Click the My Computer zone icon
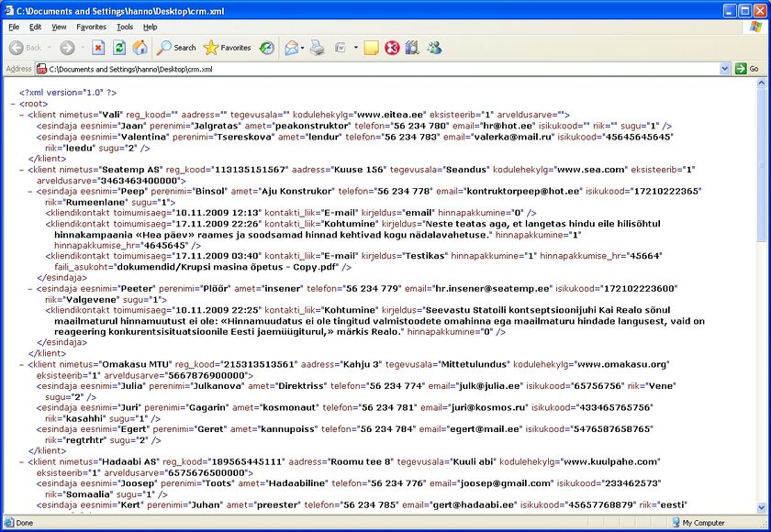Viewport: 771px width, 532px height. (676, 523)
